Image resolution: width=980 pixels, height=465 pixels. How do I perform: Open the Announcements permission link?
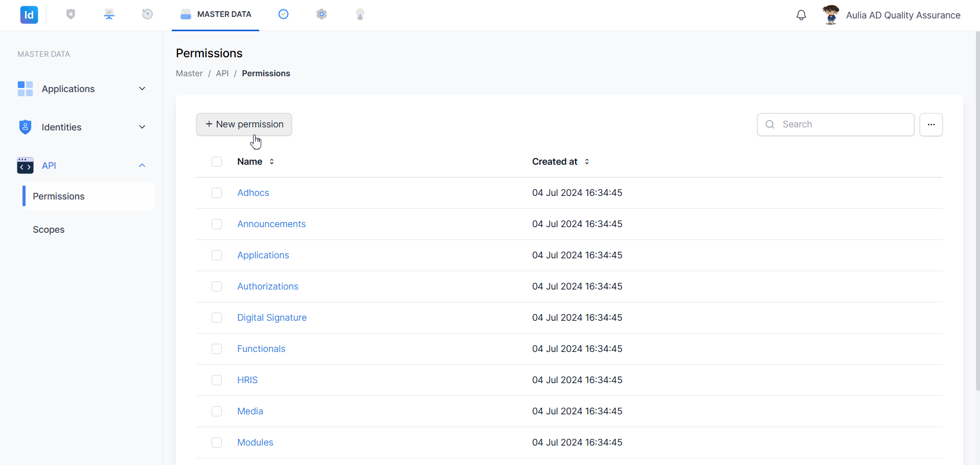pos(271,224)
